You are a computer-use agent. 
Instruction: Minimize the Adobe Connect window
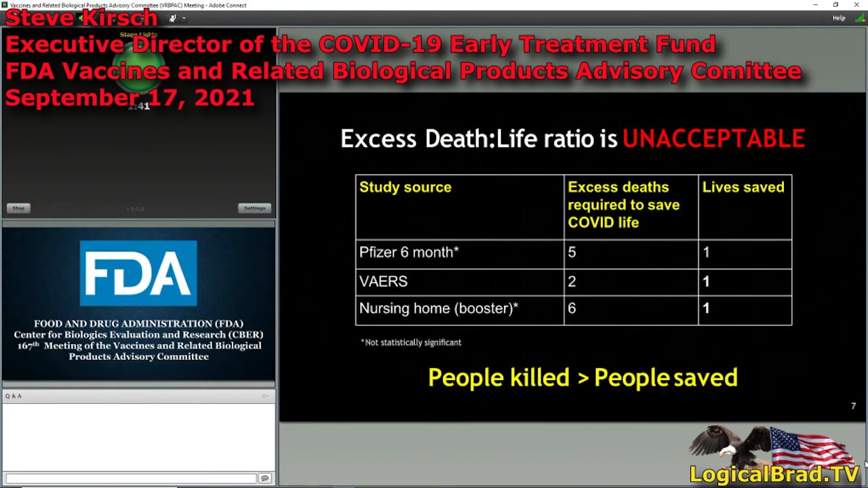coord(816,5)
